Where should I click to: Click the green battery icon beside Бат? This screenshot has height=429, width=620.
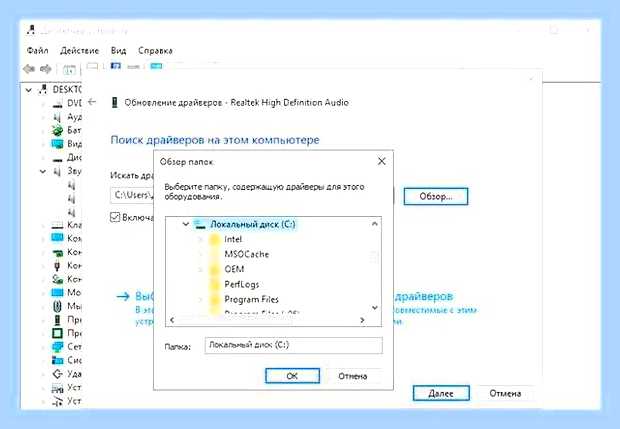57,130
